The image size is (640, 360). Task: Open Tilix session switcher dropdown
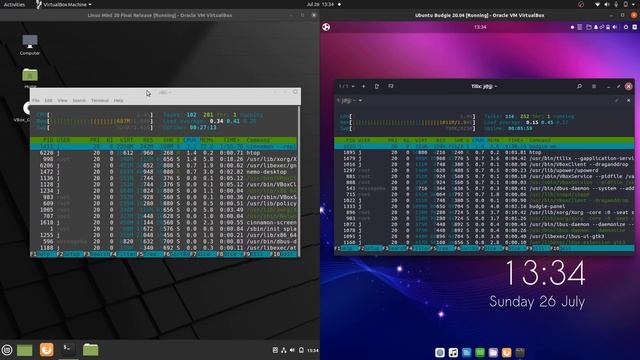(347, 86)
